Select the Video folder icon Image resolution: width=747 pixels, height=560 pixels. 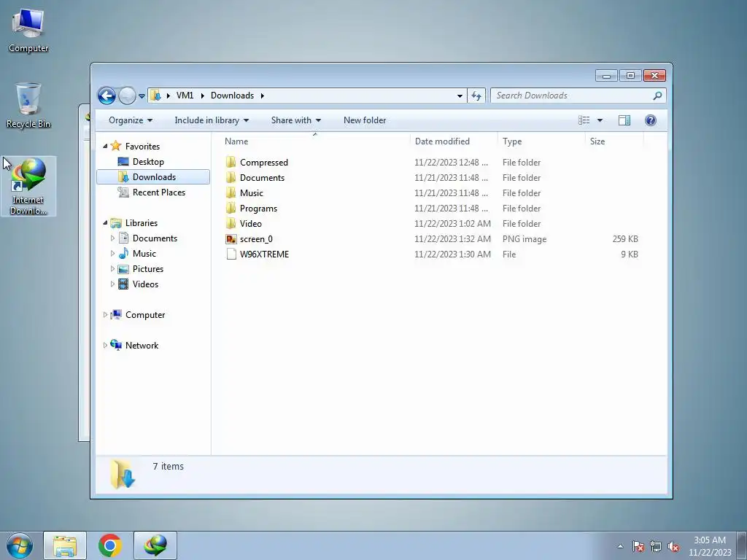click(x=231, y=223)
